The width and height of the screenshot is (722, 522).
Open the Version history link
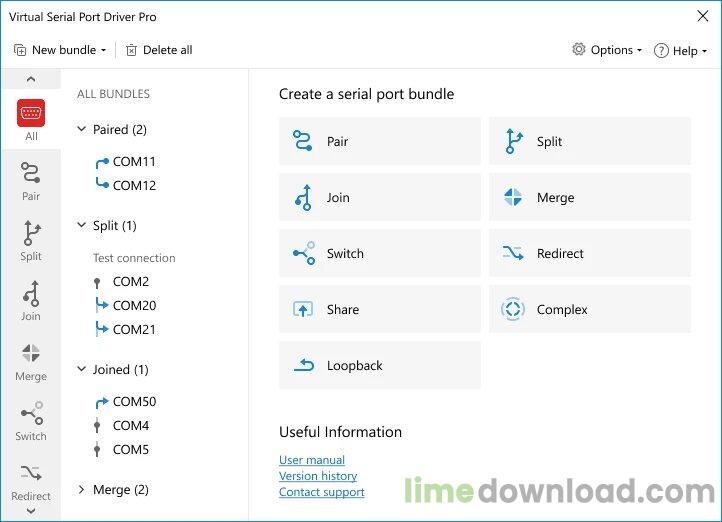click(x=318, y=476)
